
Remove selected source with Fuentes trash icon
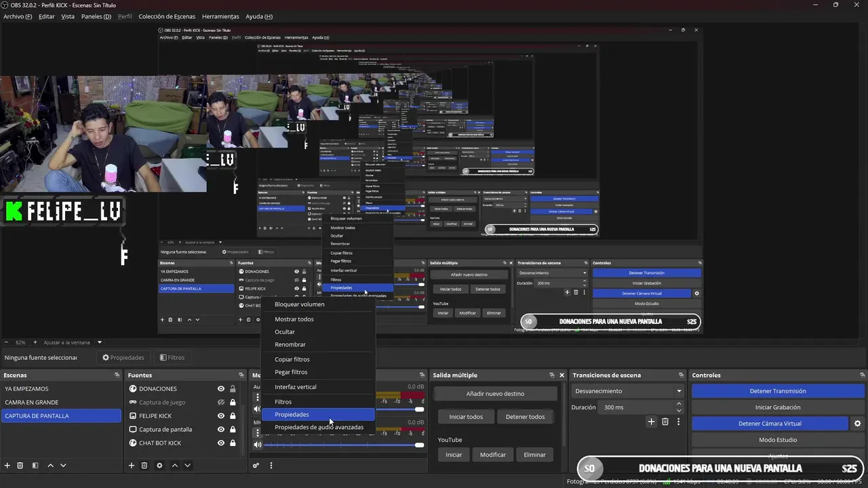coord(144,466)
